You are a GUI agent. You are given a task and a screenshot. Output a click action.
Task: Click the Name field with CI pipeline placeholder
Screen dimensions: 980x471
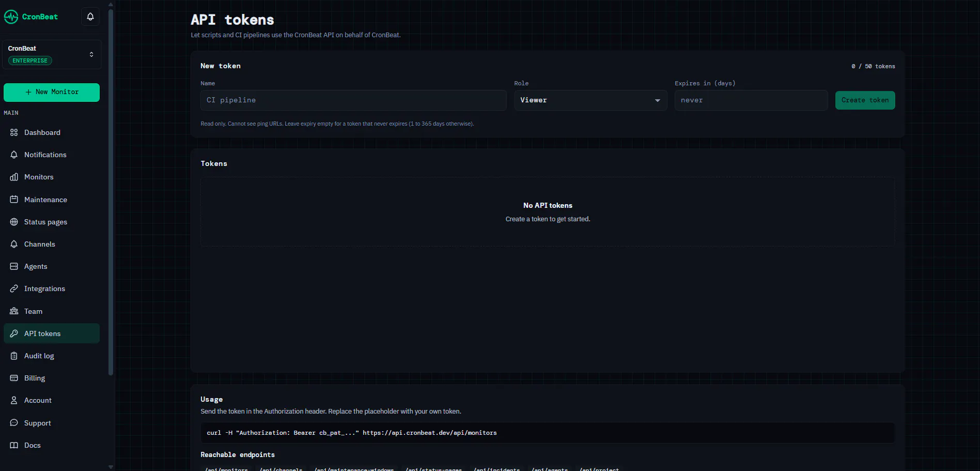(x=353, y=100)
